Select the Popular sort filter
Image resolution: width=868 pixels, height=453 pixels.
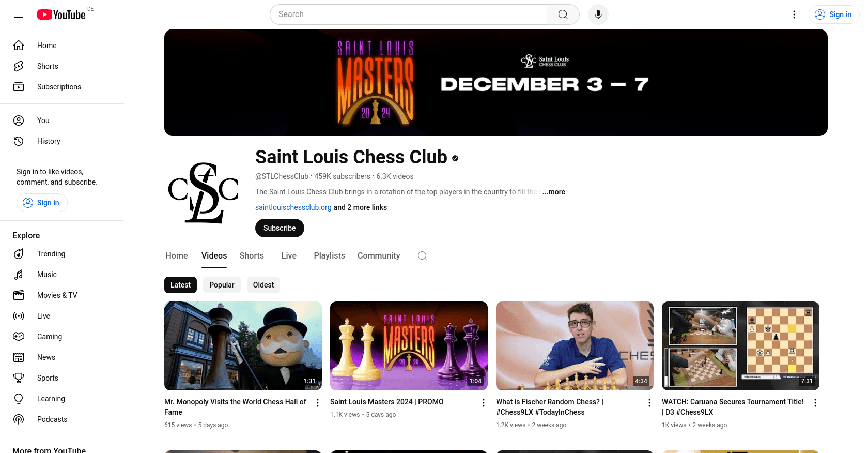222,285
